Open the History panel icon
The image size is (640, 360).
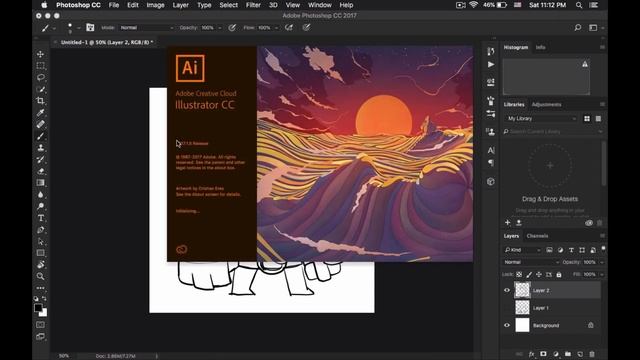click(491, 51)
